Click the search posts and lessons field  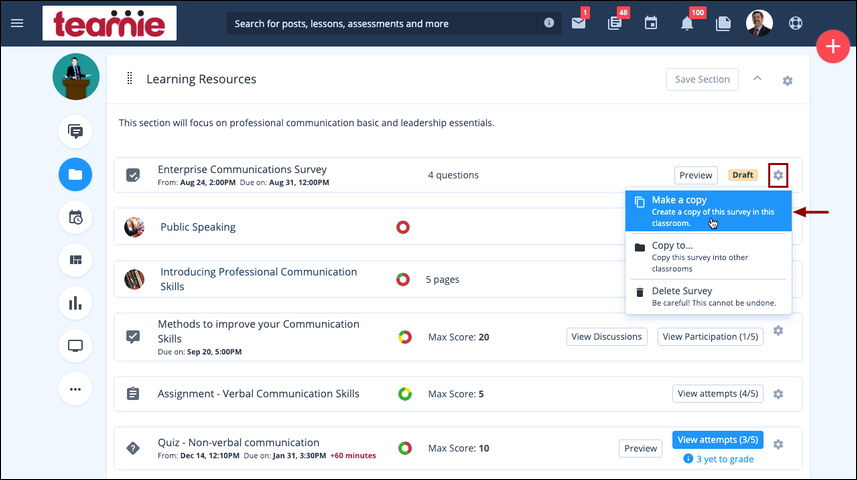click(383, 24)
